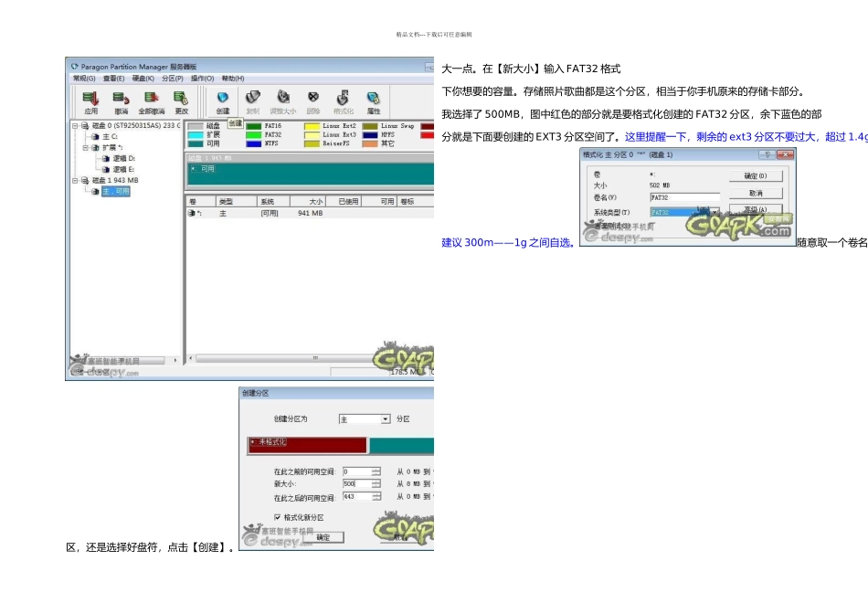The height and width of the screenshot is (614, 868).
Task: Click the 新大小 input showing 500
Action: pyautogui.click(x=357, y=484)
